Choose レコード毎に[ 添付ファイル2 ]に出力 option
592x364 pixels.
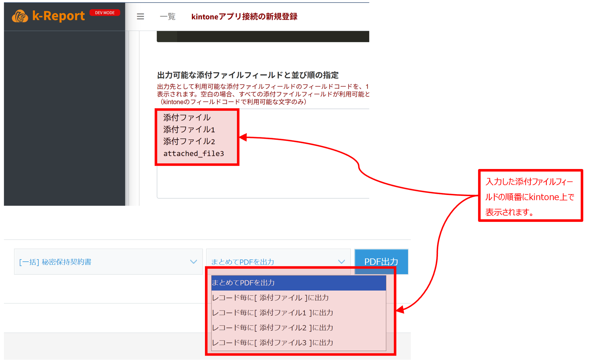(x=298, y=328)
